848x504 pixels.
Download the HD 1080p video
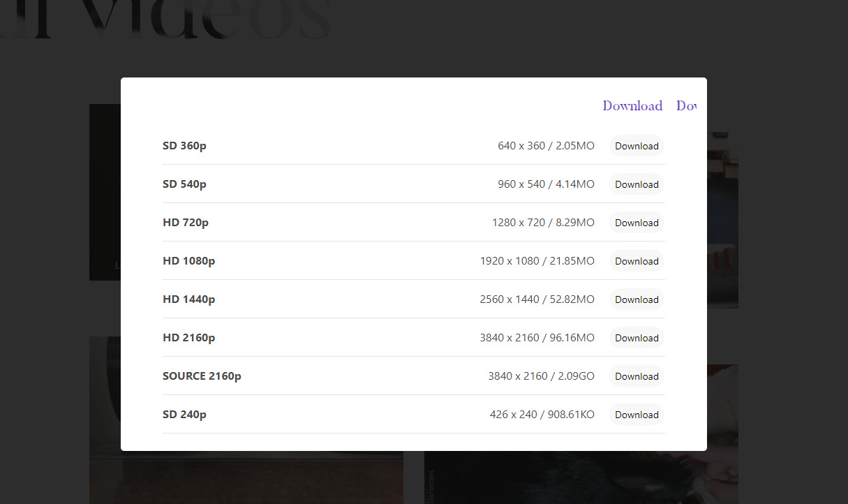637,261
